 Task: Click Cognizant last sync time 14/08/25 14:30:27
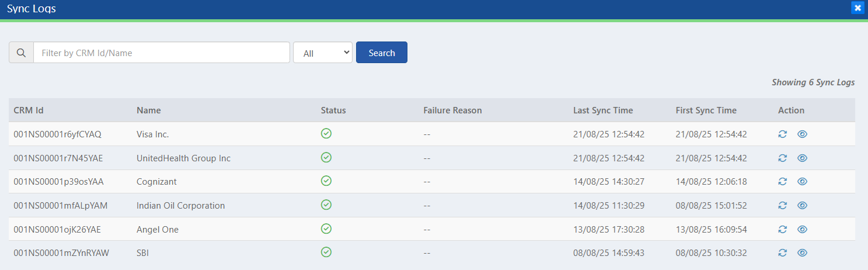point(609,182)
